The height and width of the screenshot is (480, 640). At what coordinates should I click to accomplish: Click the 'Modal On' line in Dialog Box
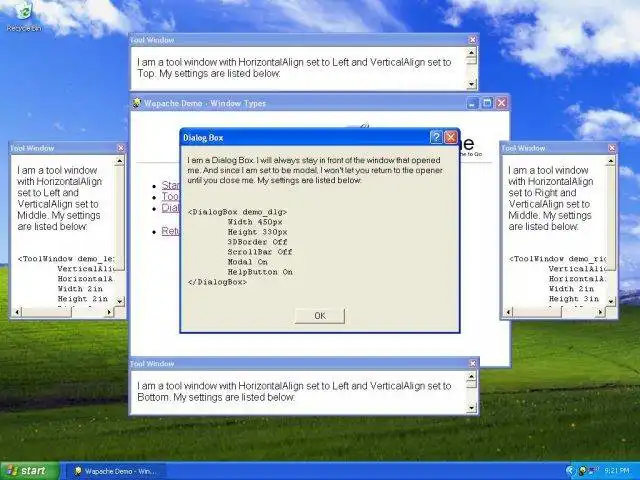247,262
